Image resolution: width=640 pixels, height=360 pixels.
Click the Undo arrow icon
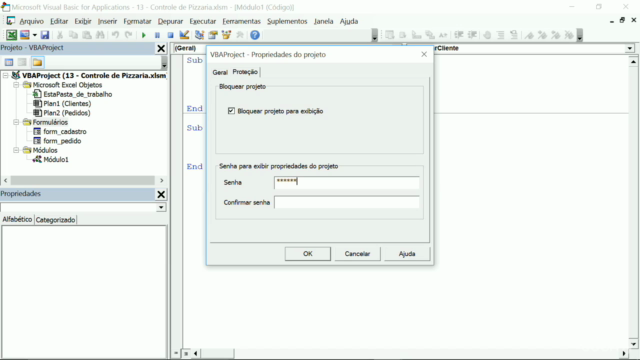click(x=116, y=35)
